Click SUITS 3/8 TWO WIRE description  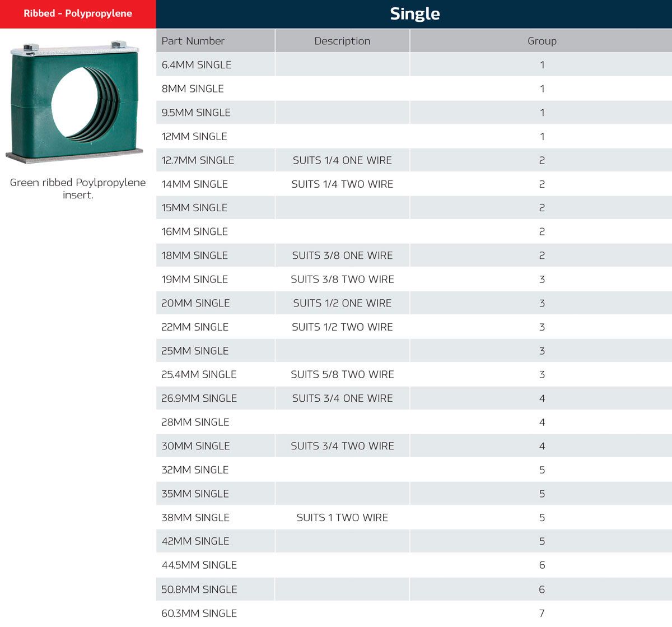coord(342,279)
